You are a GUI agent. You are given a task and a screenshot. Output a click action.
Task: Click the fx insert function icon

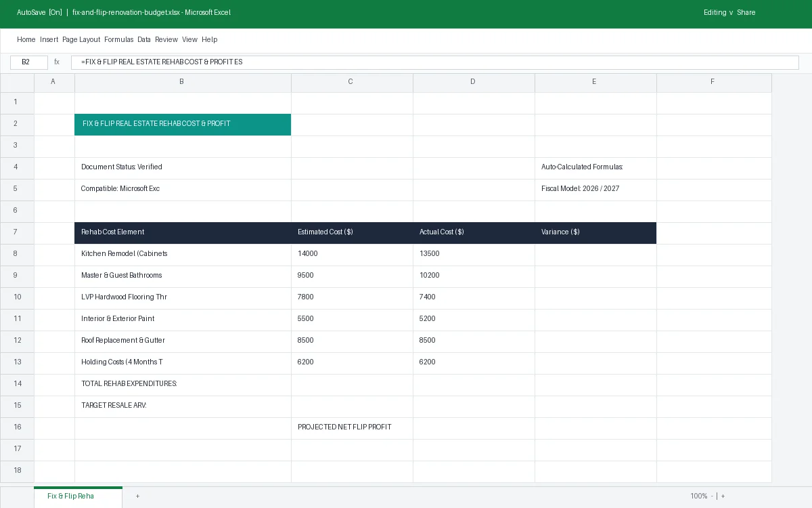click(x=57, y=62)
